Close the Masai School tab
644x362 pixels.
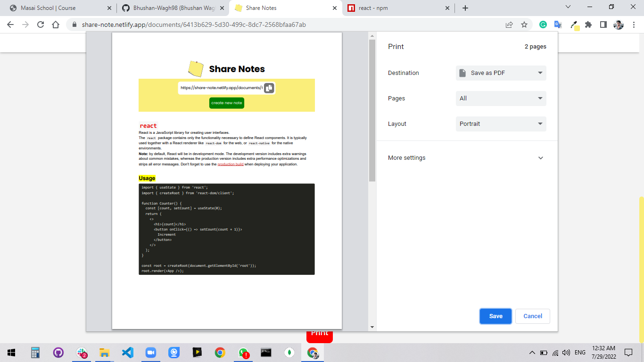(x=109, y=8)
